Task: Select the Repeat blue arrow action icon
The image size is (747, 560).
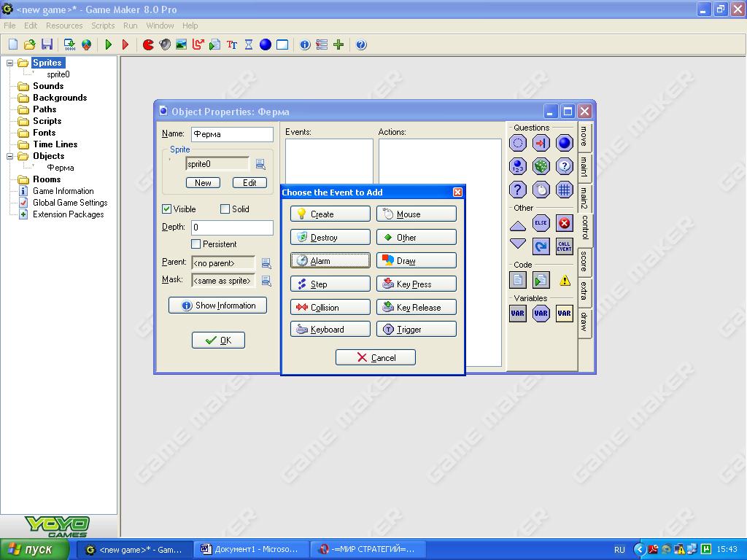Action: coord(541,246)
